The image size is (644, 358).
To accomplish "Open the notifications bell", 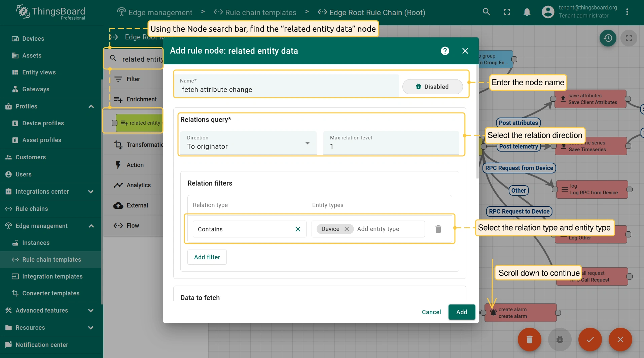I will 527,12.
